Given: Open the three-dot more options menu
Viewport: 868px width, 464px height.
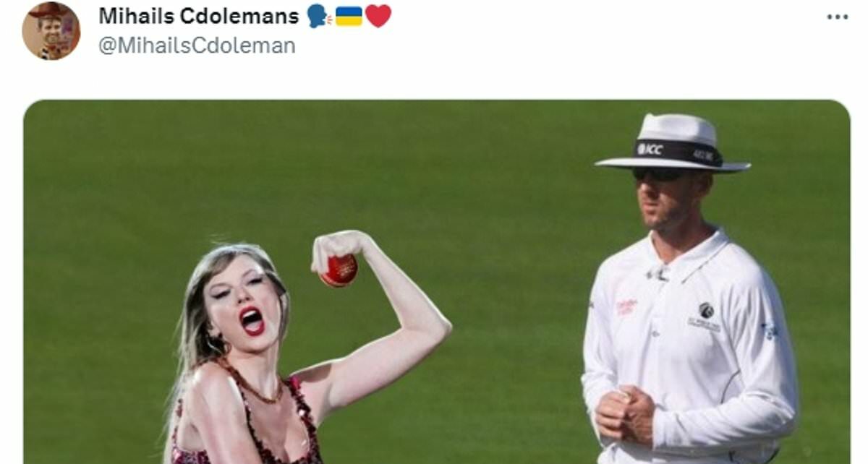Looking at the screenshot, I should (x=837, y=17).
